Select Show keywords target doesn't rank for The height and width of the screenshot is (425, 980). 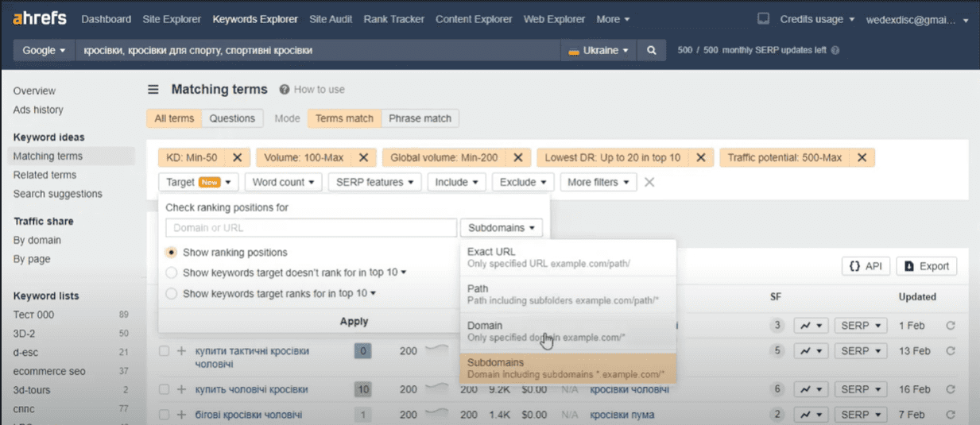171,272
